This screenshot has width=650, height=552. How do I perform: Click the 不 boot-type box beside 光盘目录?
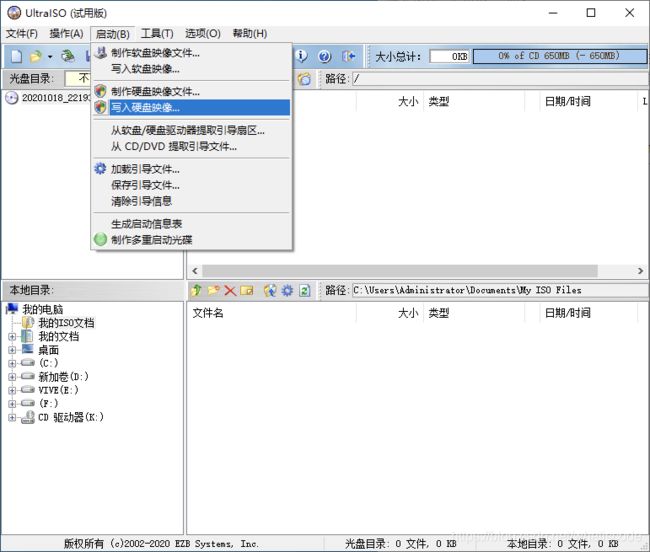[x=78, y=79]
